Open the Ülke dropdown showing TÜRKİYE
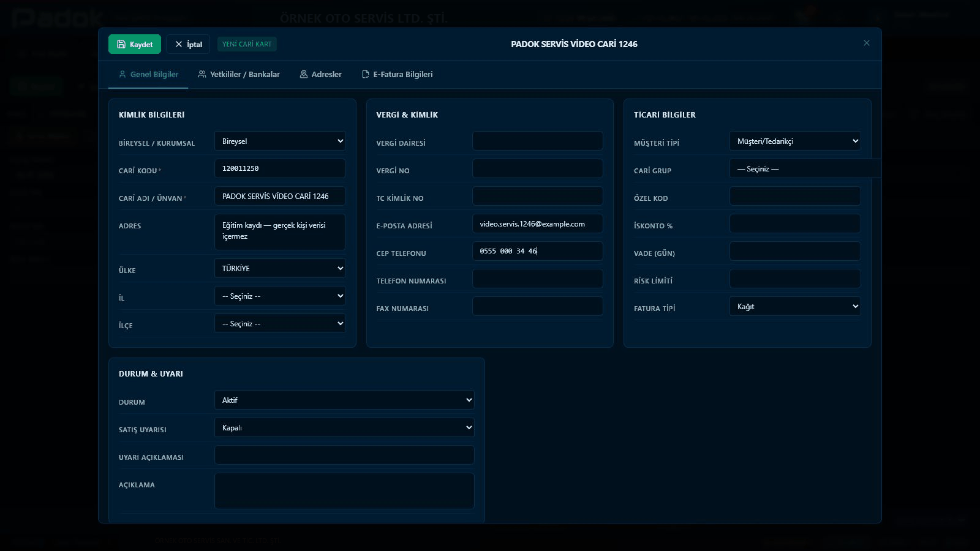Viewport: 980px width, 551px height. coord(280,268)
